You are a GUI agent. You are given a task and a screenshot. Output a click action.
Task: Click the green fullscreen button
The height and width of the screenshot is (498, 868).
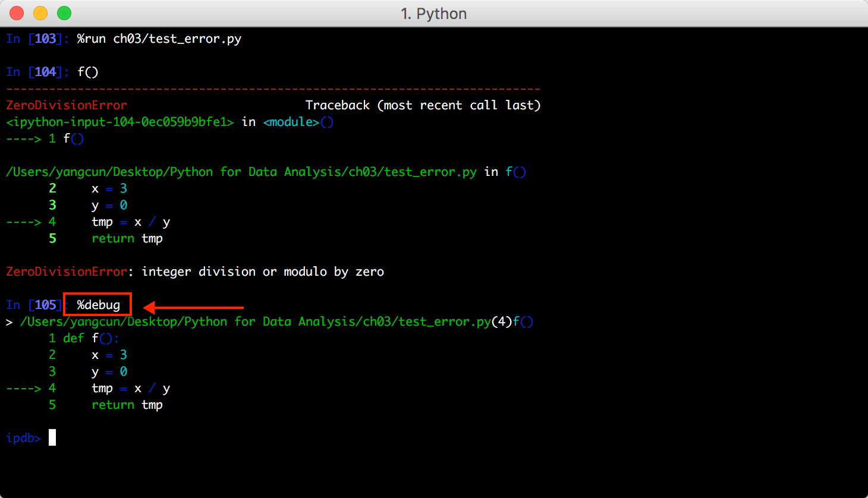65,12
